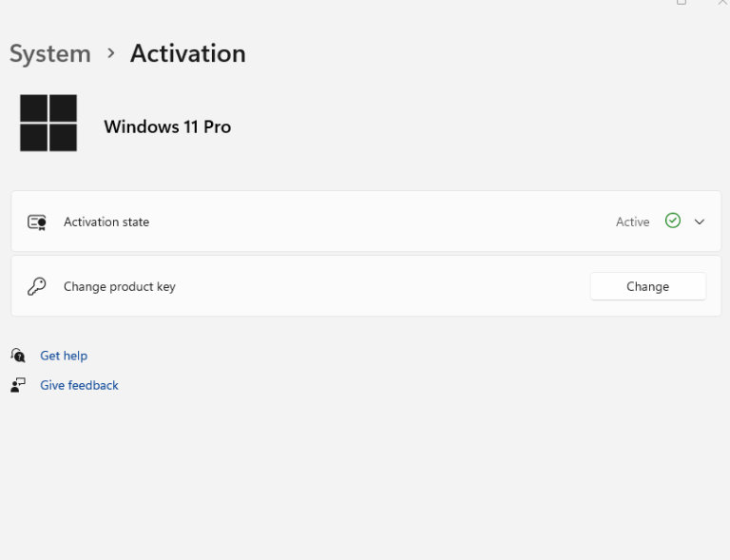Click the Active status text
730x560 pixels.
(633, 222)
